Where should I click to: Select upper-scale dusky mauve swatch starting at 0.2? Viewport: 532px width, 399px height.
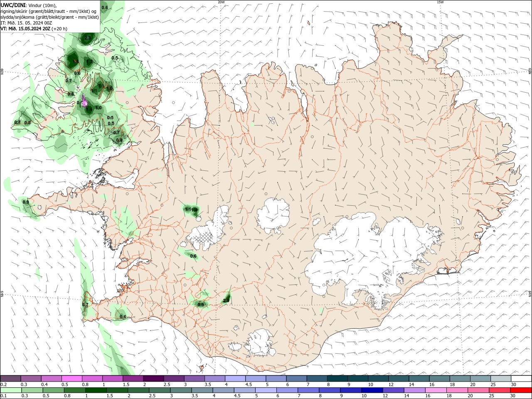click(10, 379)
